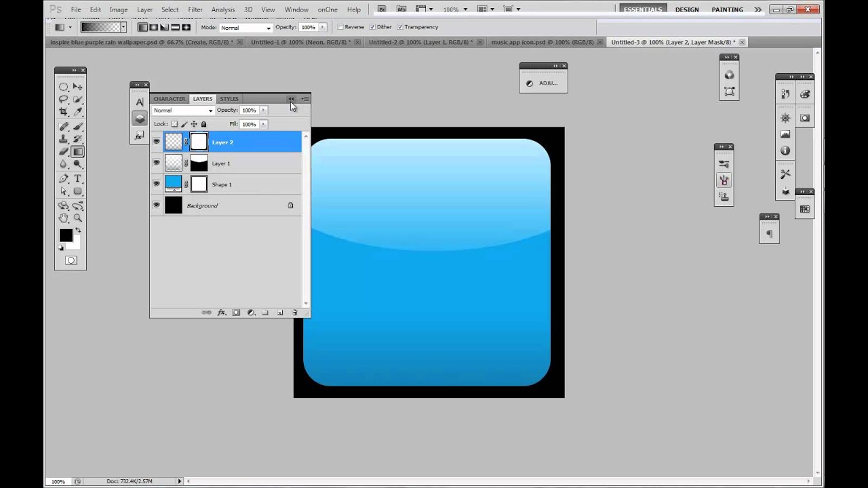Screen dimensions: 868x488
Task: Choose the Horizontal Type tool
Action: click(77, 178)
